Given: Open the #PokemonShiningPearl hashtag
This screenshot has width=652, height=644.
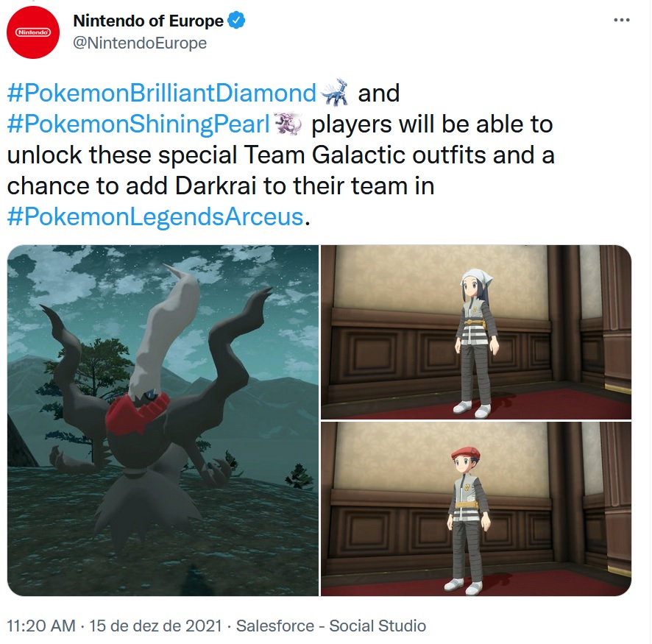Looking at the screenshot, I should (x=138, y=124).
